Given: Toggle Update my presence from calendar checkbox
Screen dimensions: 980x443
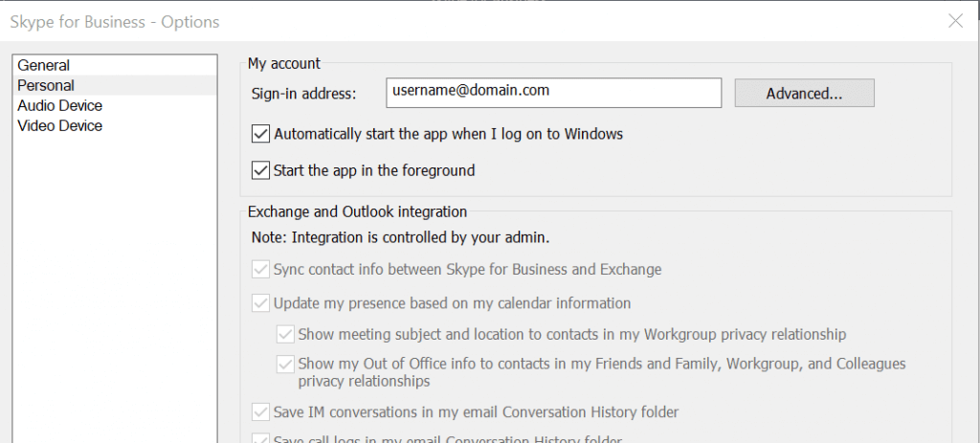Looking at the screenshot, I should tap(260, 303).
